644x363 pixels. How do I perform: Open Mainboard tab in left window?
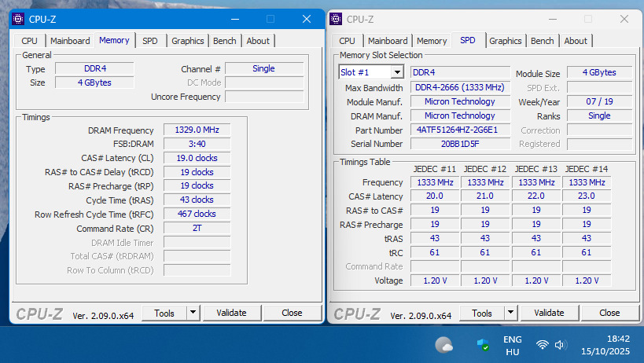70,41
